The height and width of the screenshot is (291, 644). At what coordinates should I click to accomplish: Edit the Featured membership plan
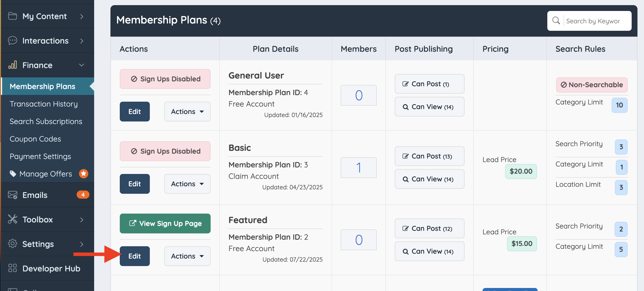(x=134, y=256)
